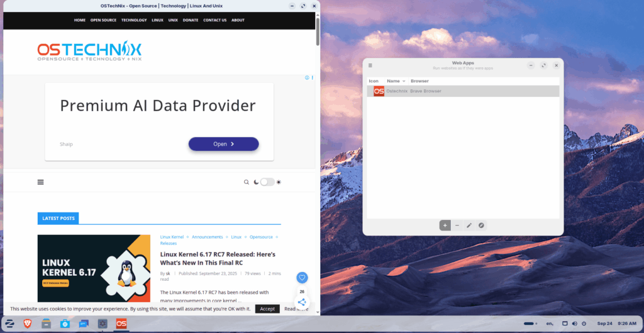This screenshot has width=644, height=333.
Task: Click the OSTechNix site logo
Action: [x=89, y=52]
